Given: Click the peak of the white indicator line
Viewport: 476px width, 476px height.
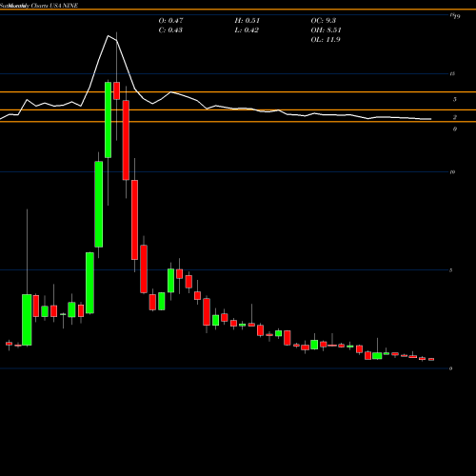Looking at the screenshot, I should (x=109, y=35).
